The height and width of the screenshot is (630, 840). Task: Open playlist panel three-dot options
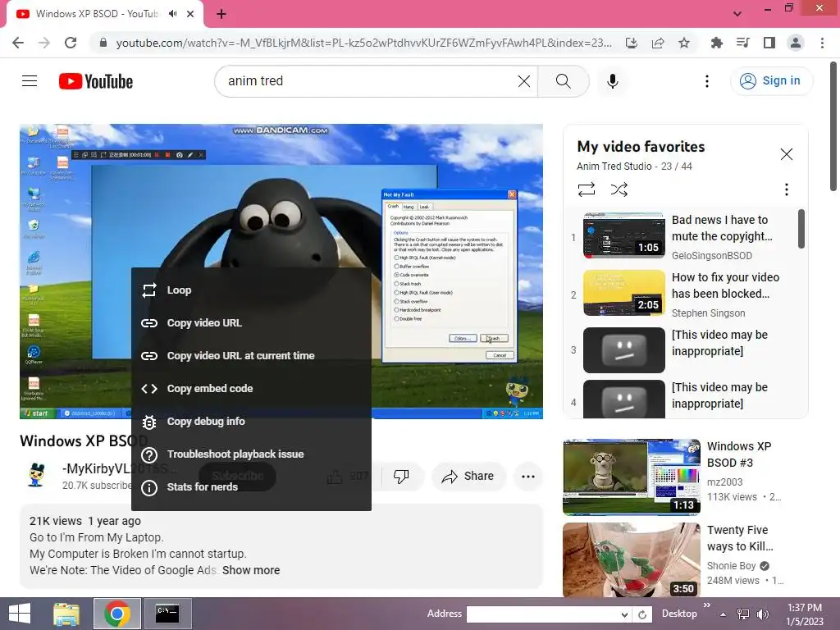pyautogui.click(x=787, y=189)
